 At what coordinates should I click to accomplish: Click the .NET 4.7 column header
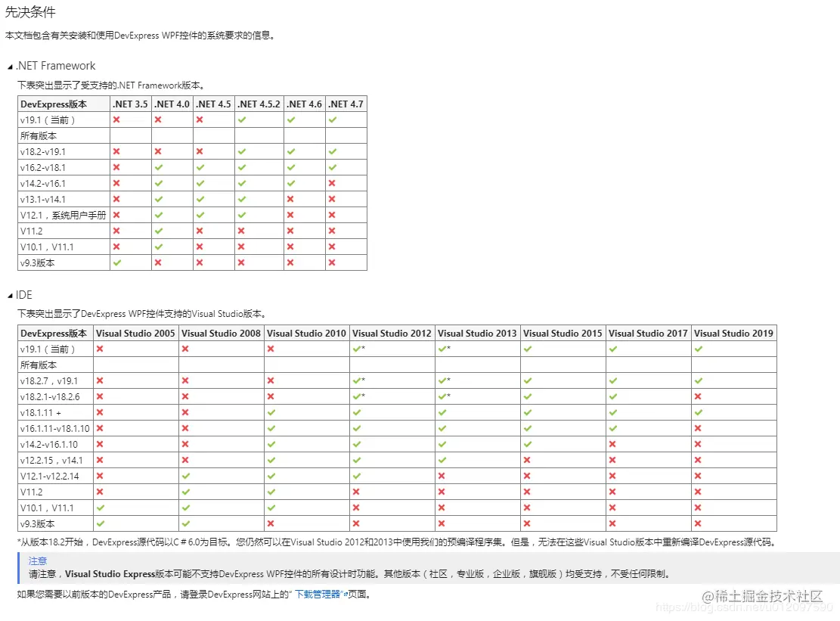[346, 104]
